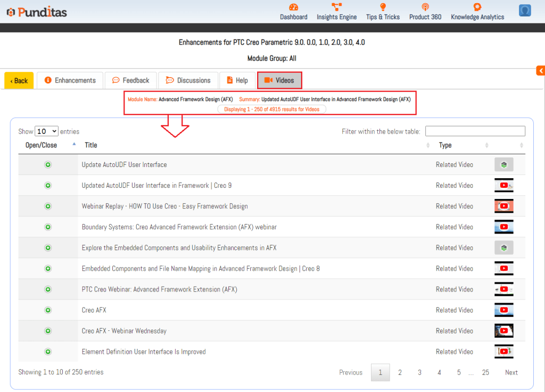Click the Punditas logo
Viewport: 545px width, 392px height.
37,12
